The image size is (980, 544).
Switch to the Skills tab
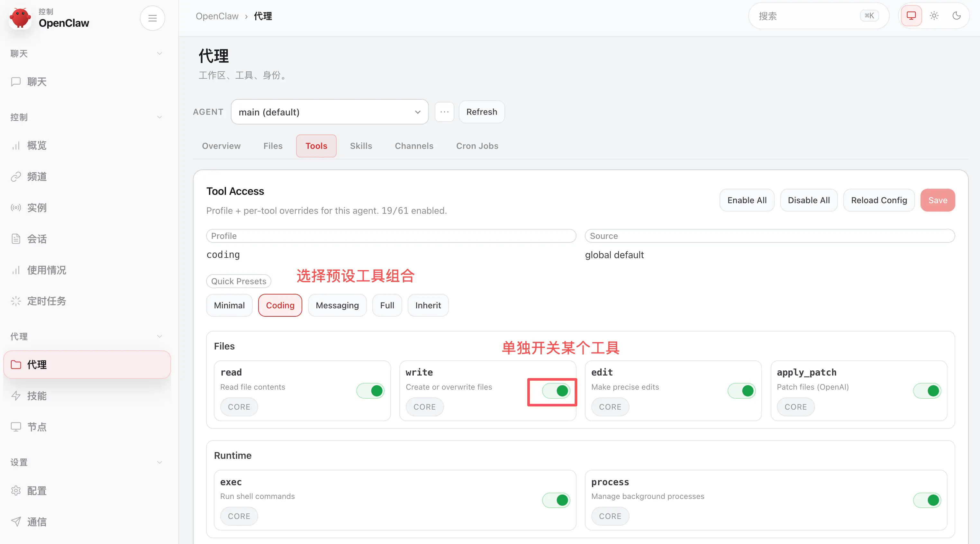click(x=361, y=146)
